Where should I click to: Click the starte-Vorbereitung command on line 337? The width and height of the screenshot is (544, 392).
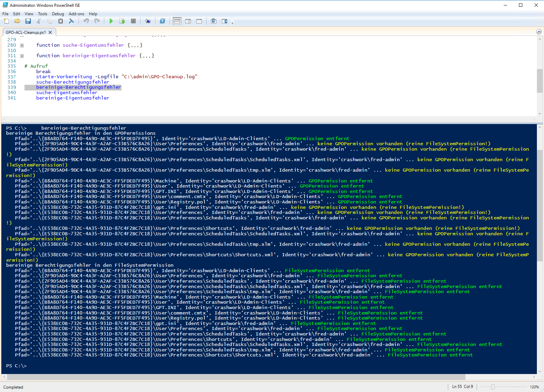64,77
